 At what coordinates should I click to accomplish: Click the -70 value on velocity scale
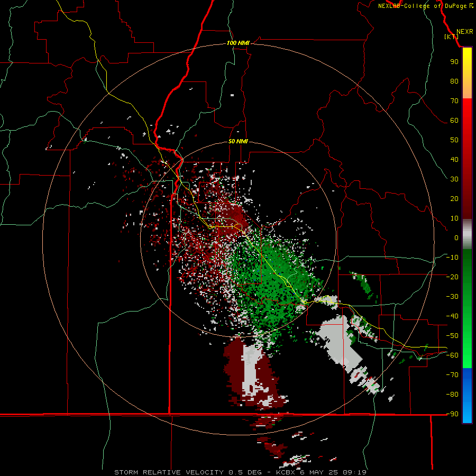pos(452,375)
